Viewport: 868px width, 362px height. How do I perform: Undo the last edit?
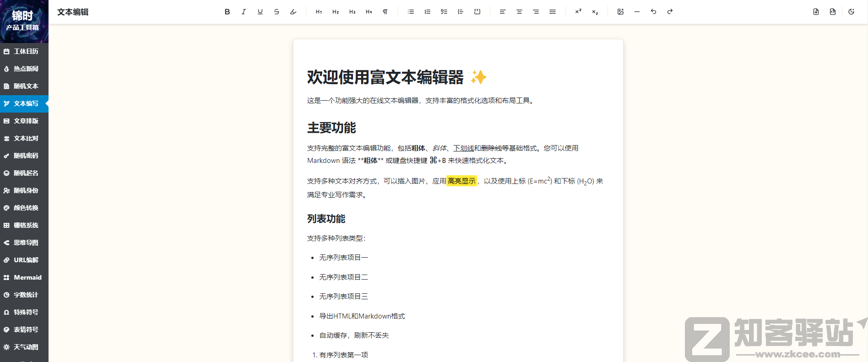click(653, 12)
